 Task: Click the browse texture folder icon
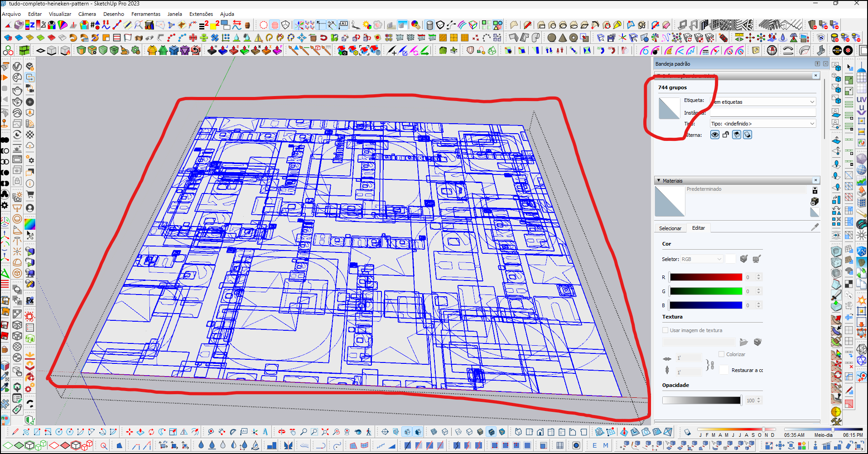click(x=743, y=342)
